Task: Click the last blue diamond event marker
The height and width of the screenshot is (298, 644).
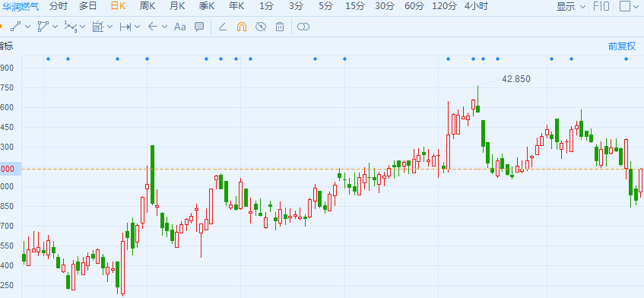Action: 626,59
